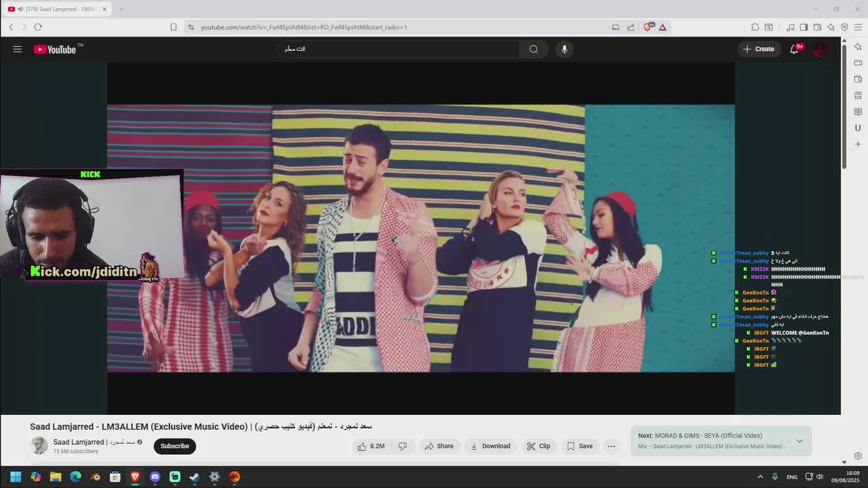868x488 pixels.
Task: Toggle the browser sidebar panel
Action: click(804, 27)
